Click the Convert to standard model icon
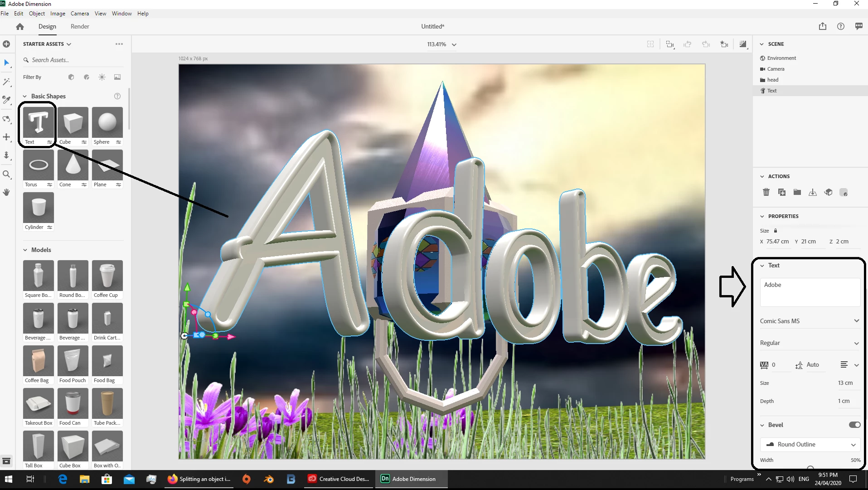 (x=828, y=192)
